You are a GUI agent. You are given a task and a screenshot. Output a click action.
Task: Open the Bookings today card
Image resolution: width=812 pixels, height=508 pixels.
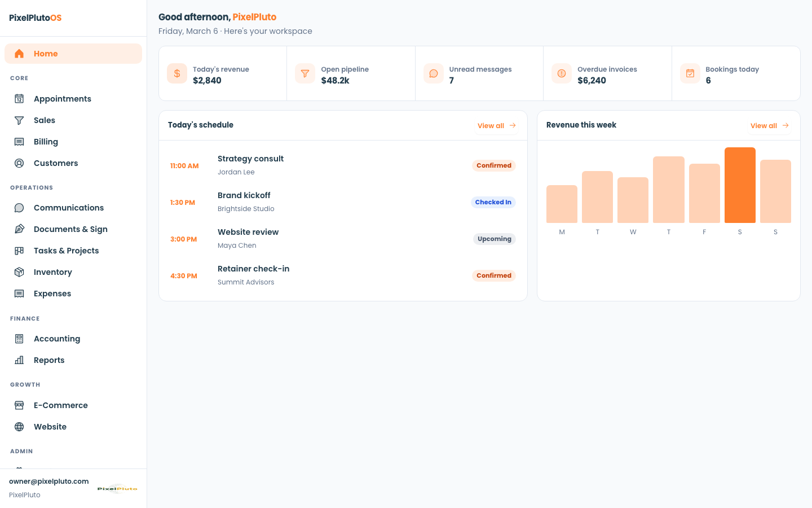(x=736, y=73)
